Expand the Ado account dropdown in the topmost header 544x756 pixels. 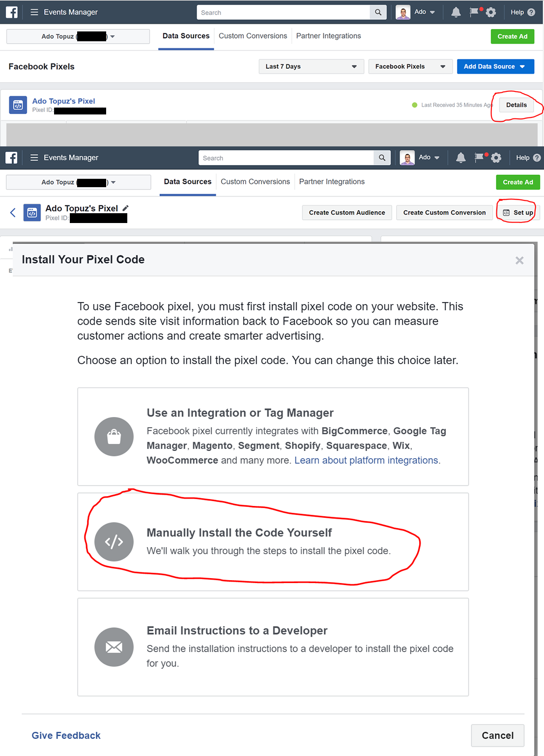(432, 12)
